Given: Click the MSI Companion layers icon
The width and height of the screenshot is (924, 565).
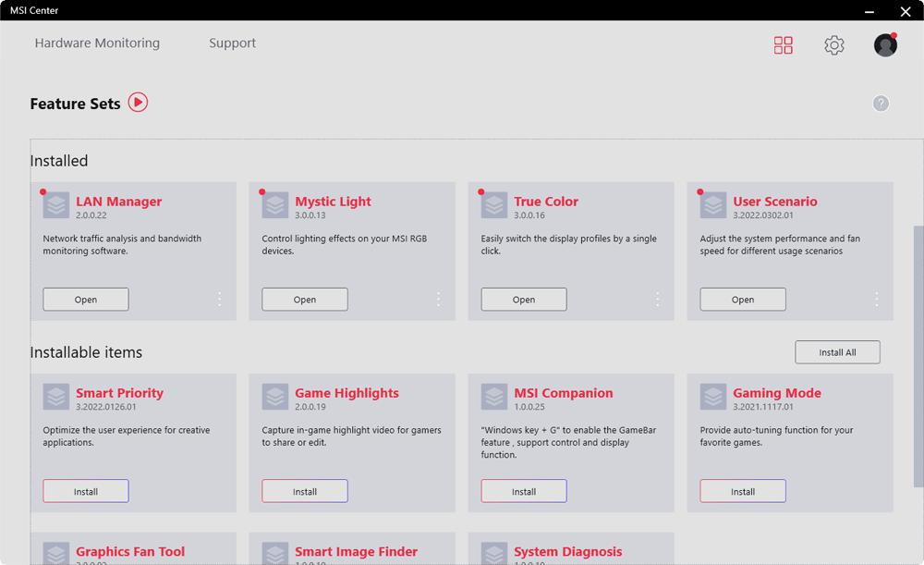Looking at the screenshot, I should tap(493, 397).
